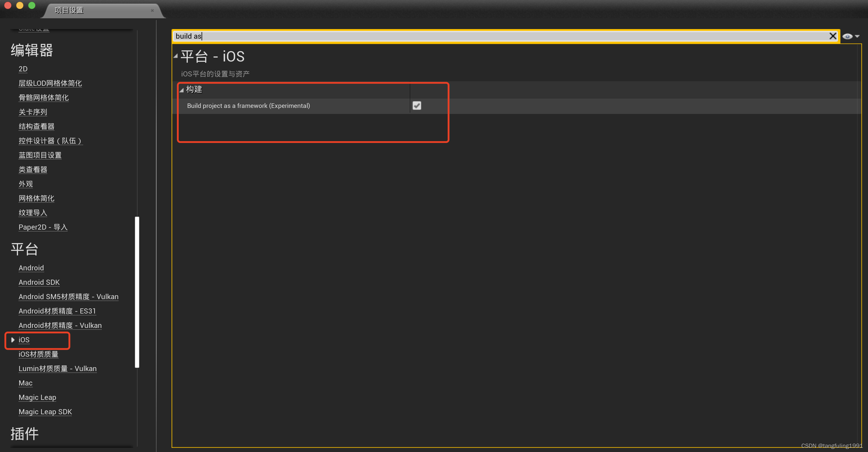Click the macOS green fullscreen button
The image size is (868, 452).
[32, 5]
